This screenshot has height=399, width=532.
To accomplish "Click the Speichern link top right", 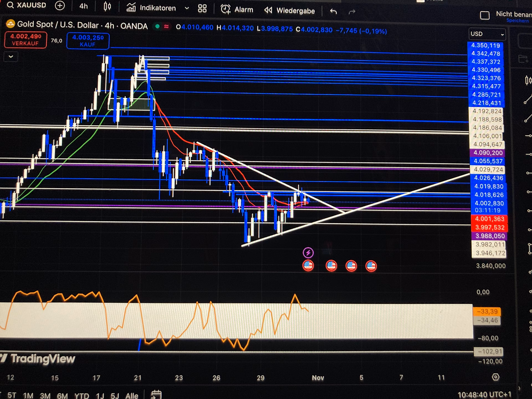I will click(518, 21).
